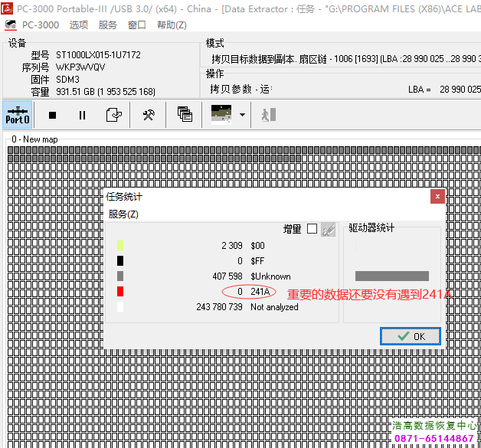
Task: Open the 选项 menu
Action: [x=79, y=25]
